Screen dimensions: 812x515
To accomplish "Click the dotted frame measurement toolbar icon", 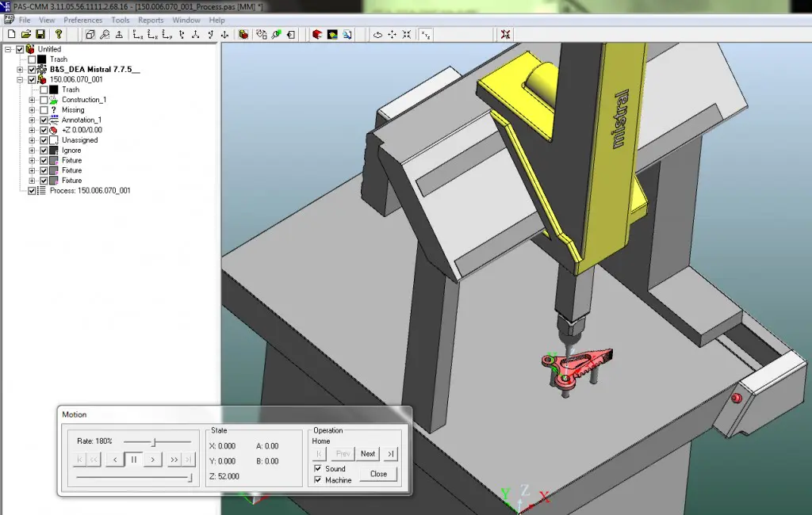I will [x=262, y=35].
